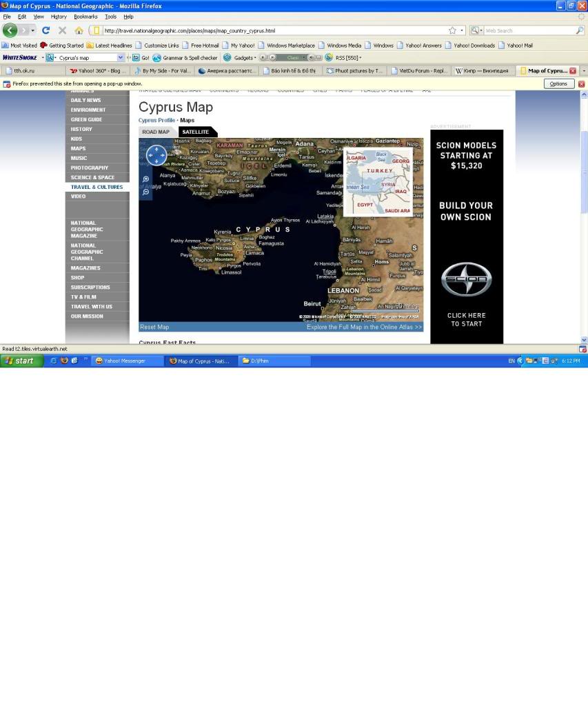Screen dimensions: 588x706
Task: Switch to the Кипр — Википедия tab
Action: pos(484,71)
